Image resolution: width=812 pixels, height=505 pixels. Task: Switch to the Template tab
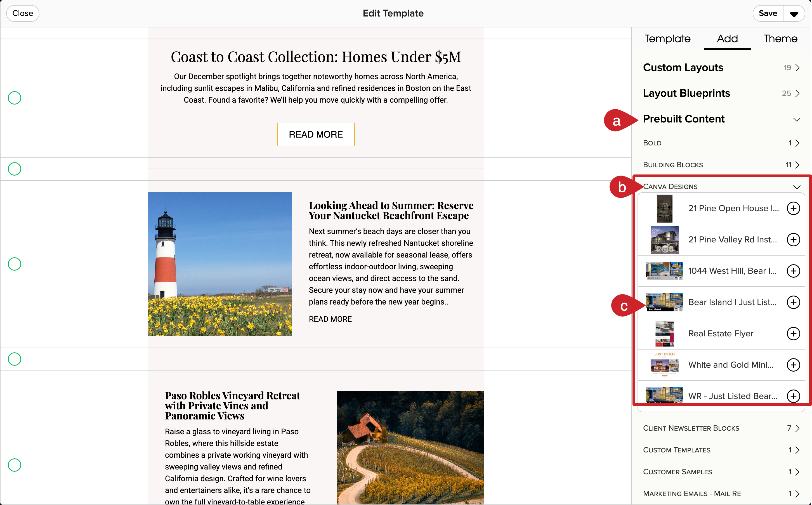(x=667, y=39)
